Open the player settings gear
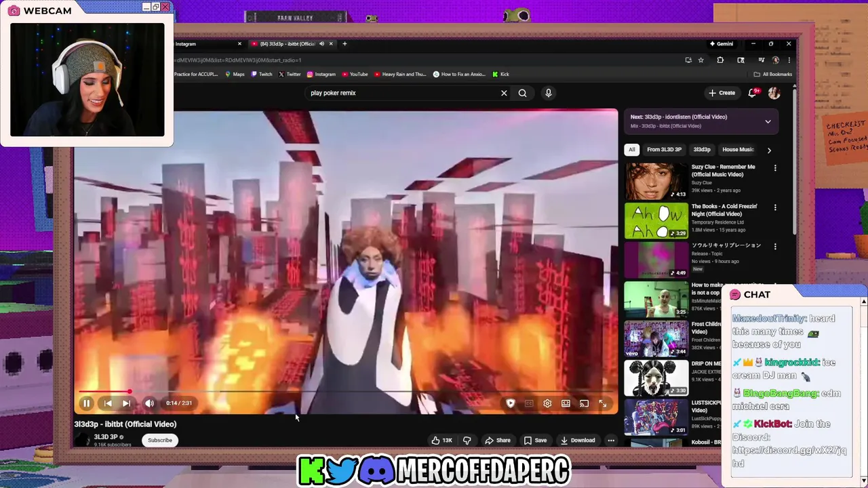 tap(547, 403)
